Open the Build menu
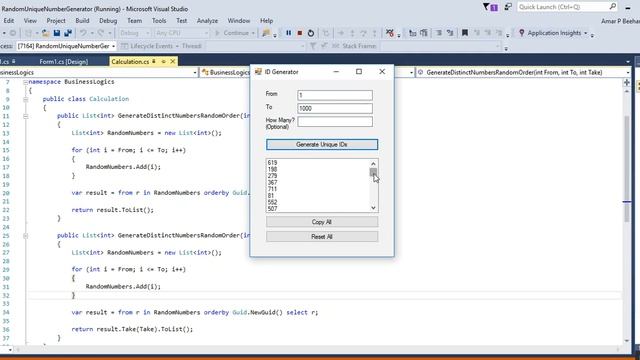This screenshot has width=640, height=360. tap(82, 20)
